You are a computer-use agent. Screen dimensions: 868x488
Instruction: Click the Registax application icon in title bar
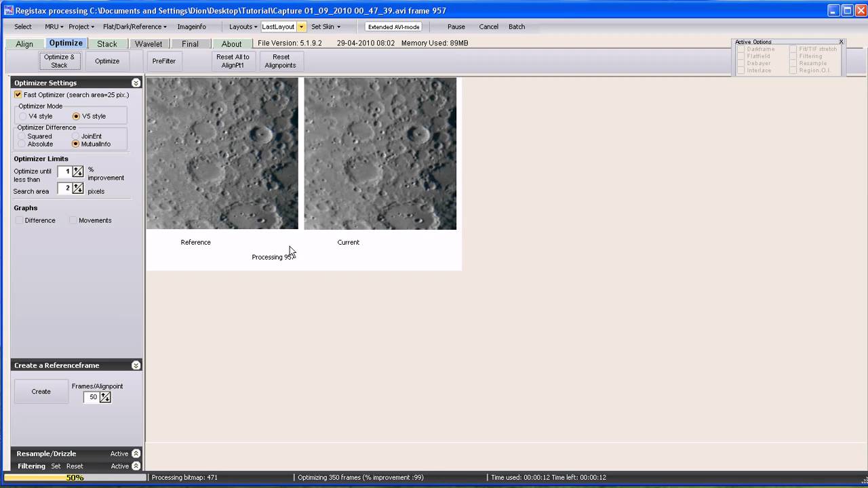8,10
